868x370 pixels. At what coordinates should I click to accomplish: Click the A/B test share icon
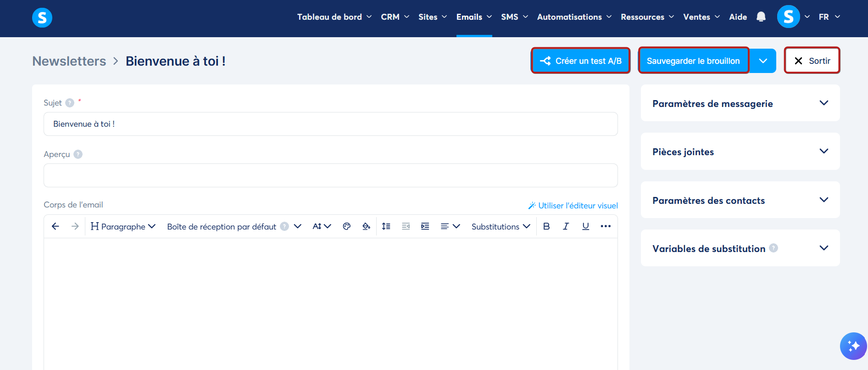(x=545, y=61)
